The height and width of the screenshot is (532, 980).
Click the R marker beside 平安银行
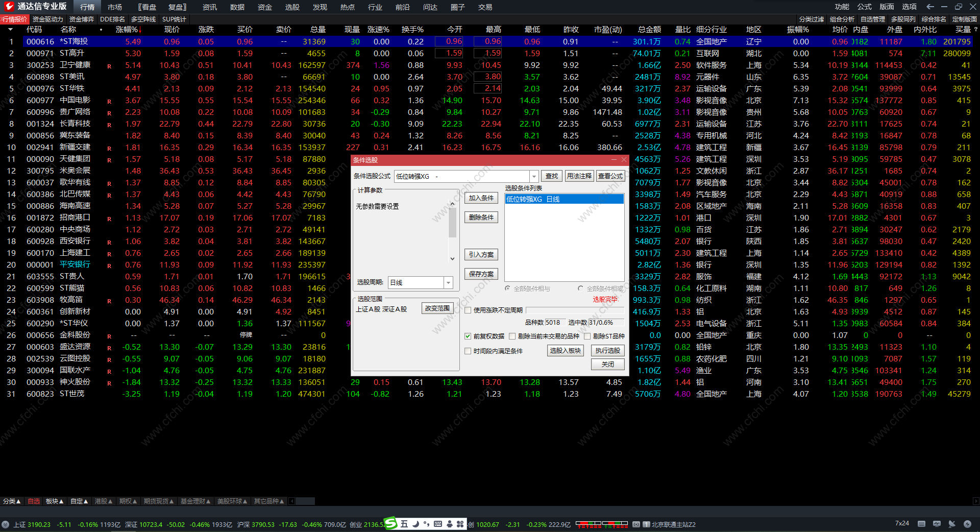[x=109, y=265]
